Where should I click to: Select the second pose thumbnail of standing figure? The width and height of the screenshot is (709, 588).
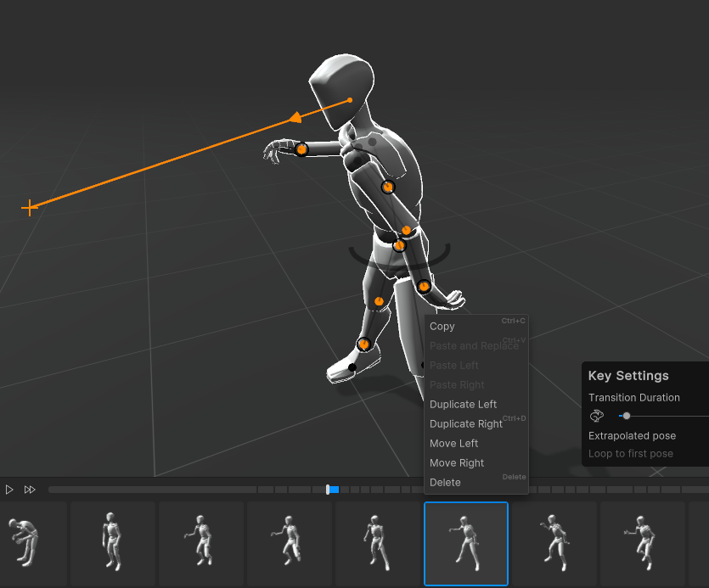(113, 544)
